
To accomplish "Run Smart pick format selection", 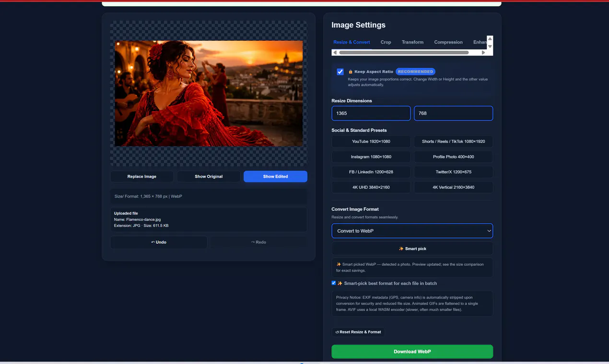I will [412, 249].
